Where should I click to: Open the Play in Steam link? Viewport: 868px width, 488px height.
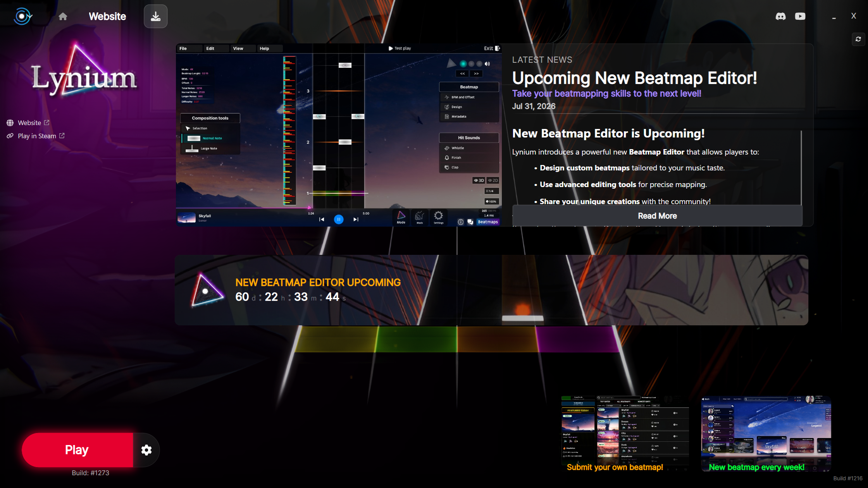pyautogui.click(x=36, y=136)
